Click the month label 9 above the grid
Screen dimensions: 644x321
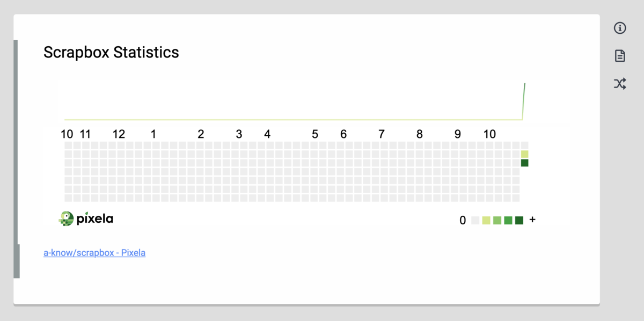(x=457, y=134)
